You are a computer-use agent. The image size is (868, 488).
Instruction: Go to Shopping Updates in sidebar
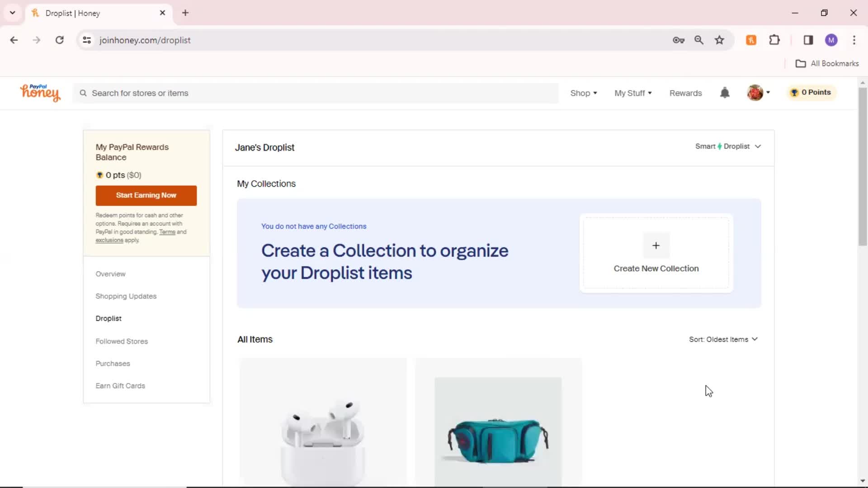click(126, 296)
